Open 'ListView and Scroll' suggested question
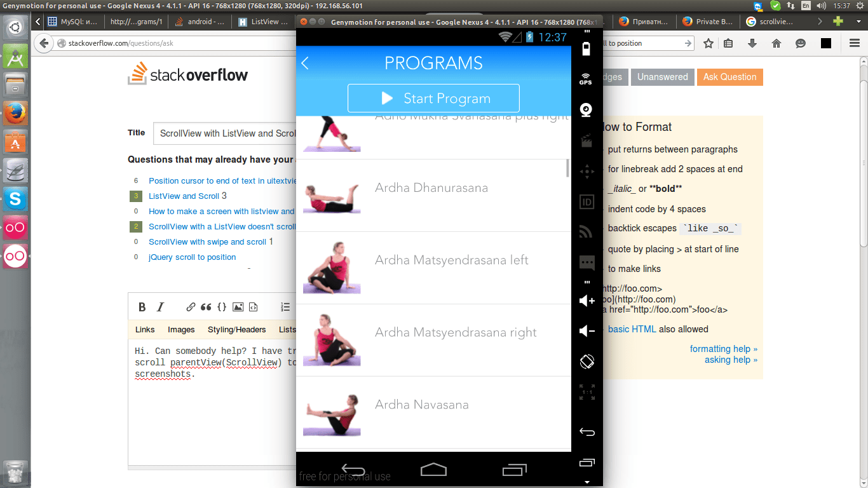 [184, 196]
